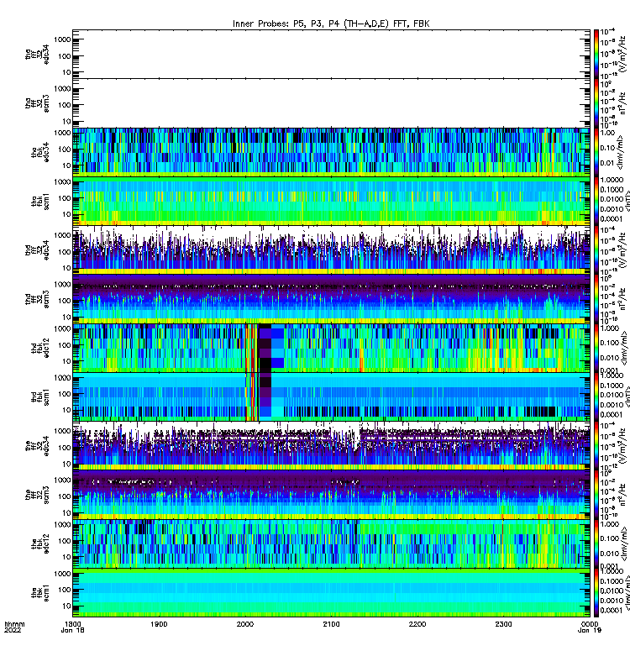Viewport: 630px width, 672px height.
Task: Click the "hhmm" axis unit label
Action: 14,624
